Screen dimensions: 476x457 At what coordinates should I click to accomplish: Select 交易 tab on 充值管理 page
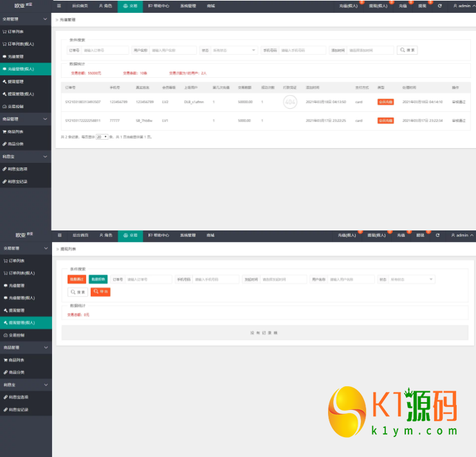coord(130,6)
